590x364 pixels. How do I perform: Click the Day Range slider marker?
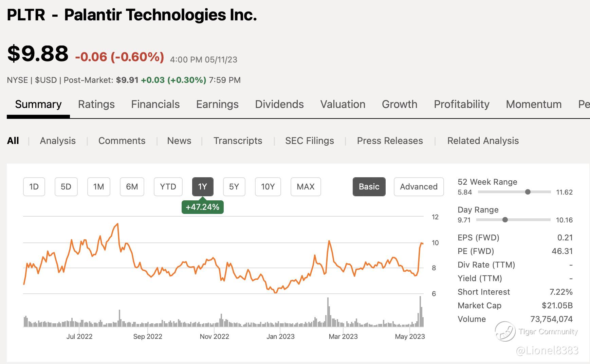(x=505, y=220)
